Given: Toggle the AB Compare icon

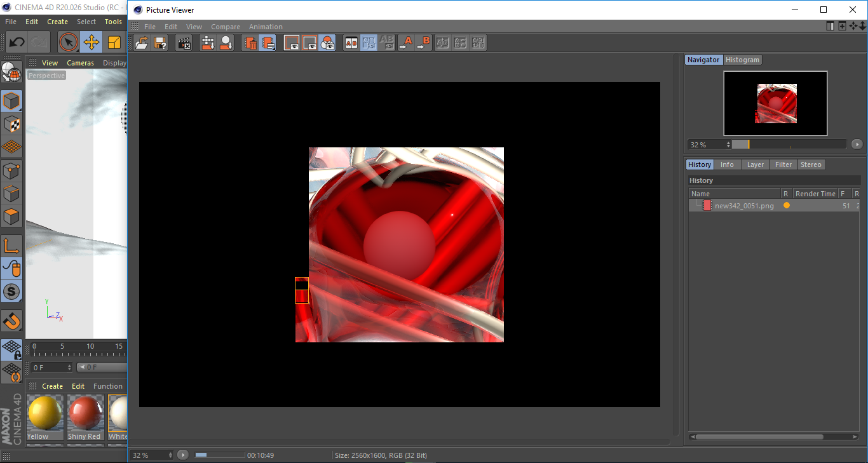Looking at the screenshot, I should 351,43.
